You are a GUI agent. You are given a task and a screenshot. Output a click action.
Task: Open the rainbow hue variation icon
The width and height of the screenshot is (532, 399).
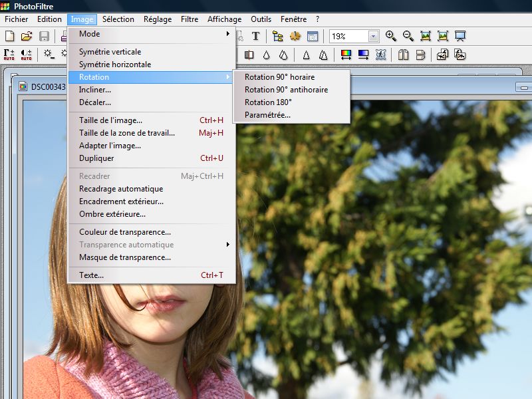pyautogui.click(x=346, y=55)
